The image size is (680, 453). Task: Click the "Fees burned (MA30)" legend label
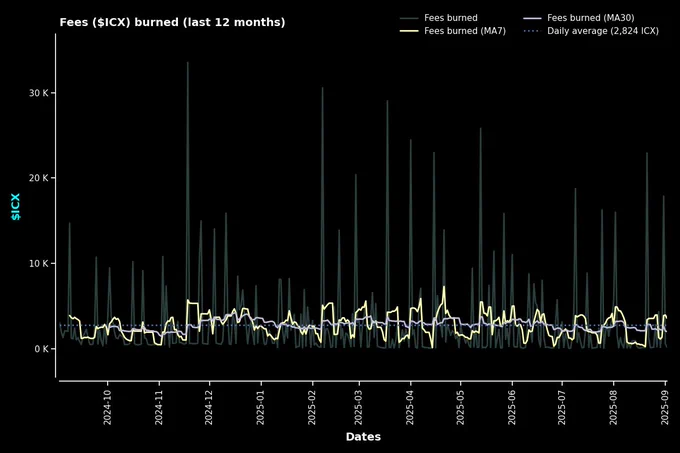point(591,18)
